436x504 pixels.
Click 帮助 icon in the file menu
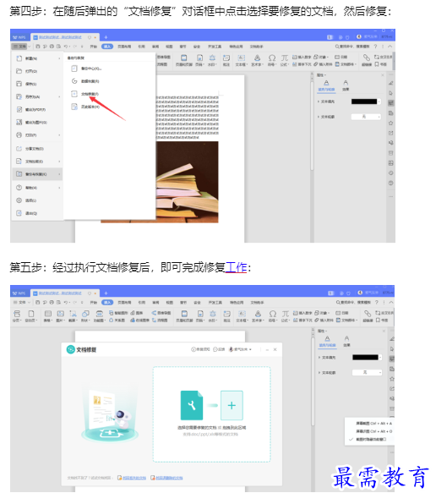(19, 188)
